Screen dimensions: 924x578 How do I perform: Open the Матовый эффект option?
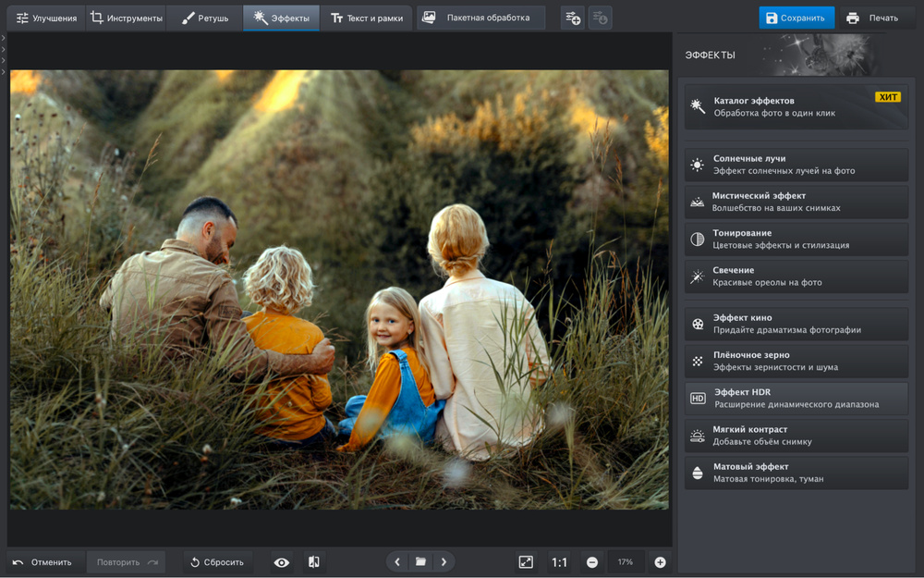tap(796, 473)
